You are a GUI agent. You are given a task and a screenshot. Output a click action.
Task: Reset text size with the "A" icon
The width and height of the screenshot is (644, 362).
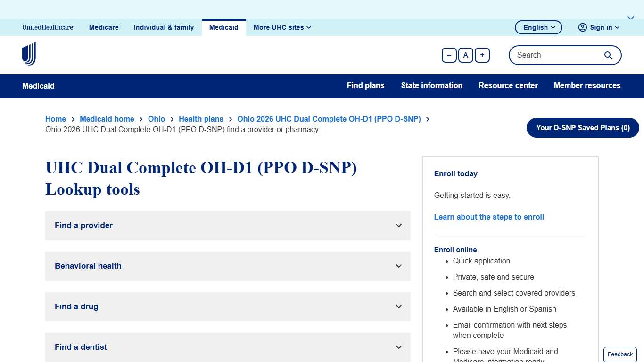(465, 55)
